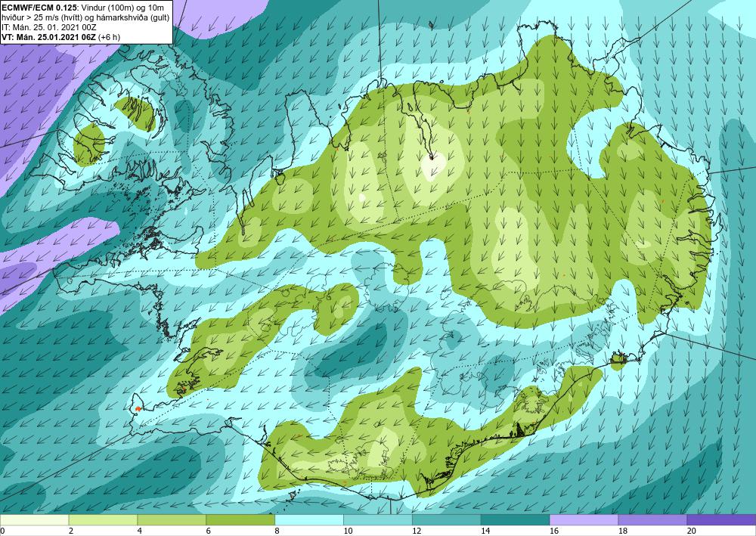
Task: Click the above 20 m/s dark purple swatch
Action: click(x=721, y=520)
